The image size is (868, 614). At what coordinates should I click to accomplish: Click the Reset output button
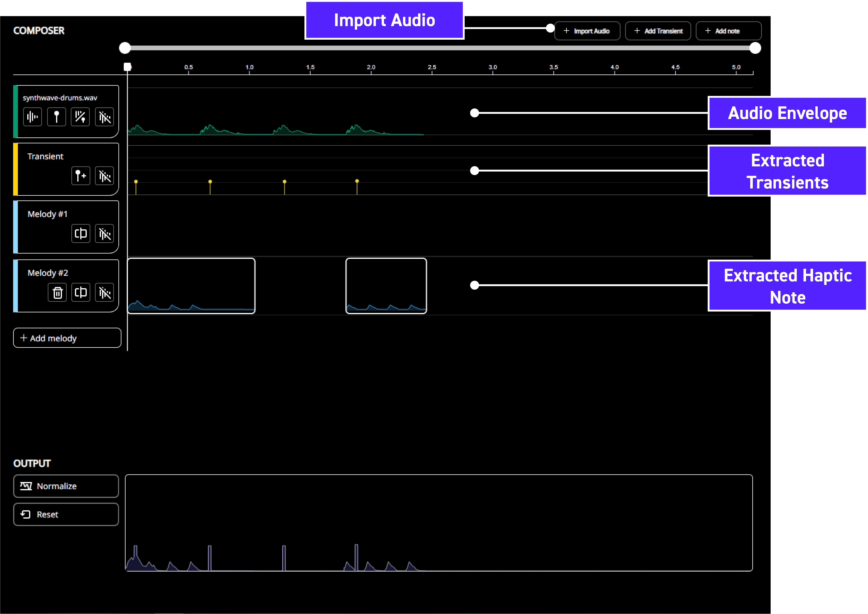click(66, 515)
